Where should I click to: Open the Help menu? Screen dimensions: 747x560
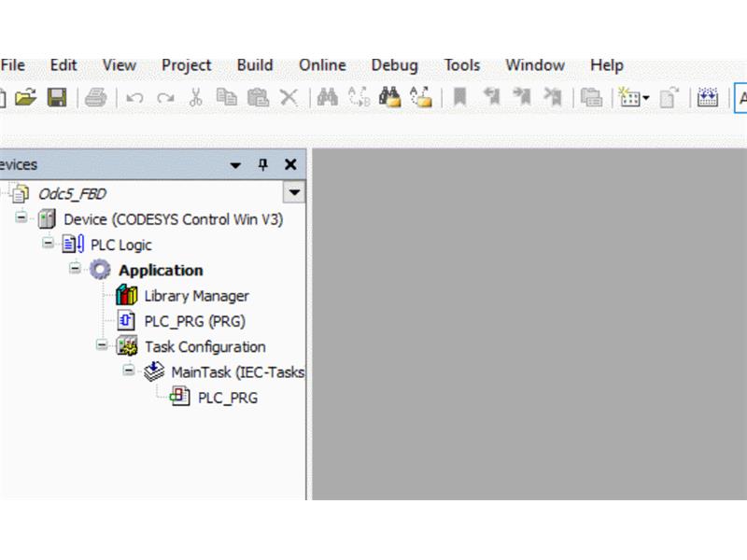point(606,65)
